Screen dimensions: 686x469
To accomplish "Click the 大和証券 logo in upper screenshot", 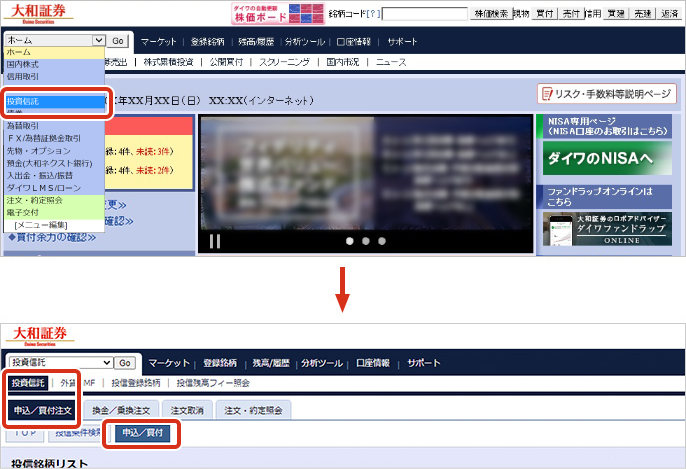I will tap(38, 13).
